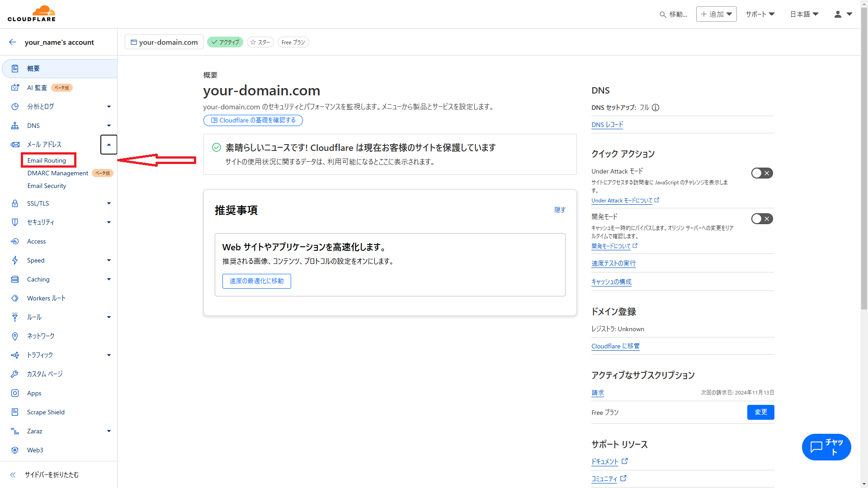Expand the 分析とログ menu
Viewport: 868px width, 488px height.
[x=108, y=107]
